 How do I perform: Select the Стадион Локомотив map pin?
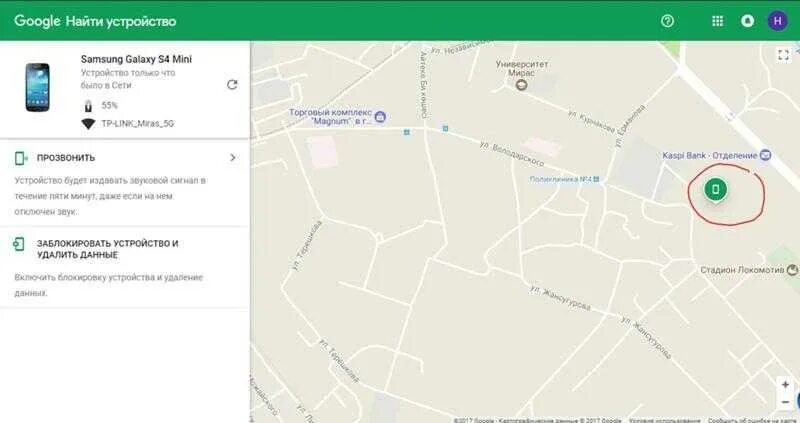click(x=792, y=269)
